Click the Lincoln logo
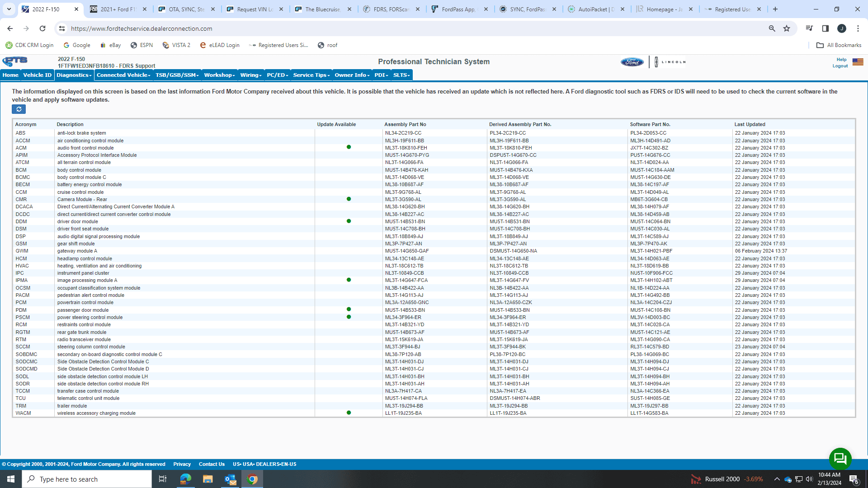 [670, 61]
